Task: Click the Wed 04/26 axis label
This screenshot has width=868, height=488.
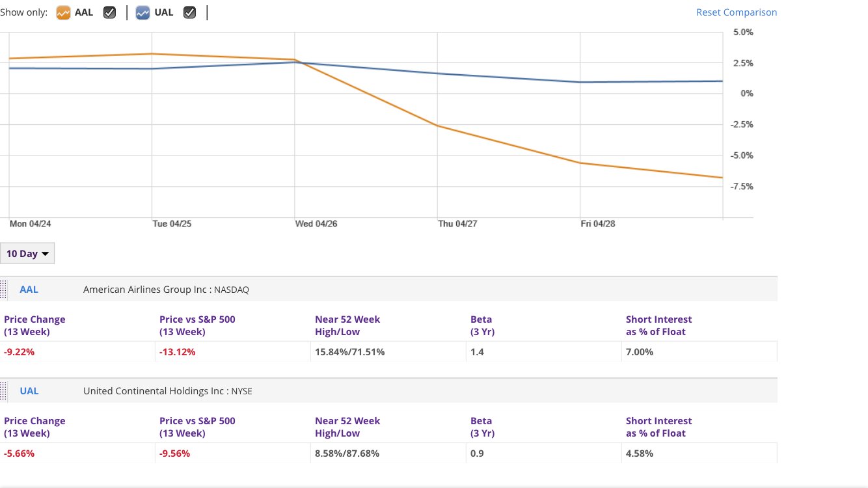Action: click(316, 223)
